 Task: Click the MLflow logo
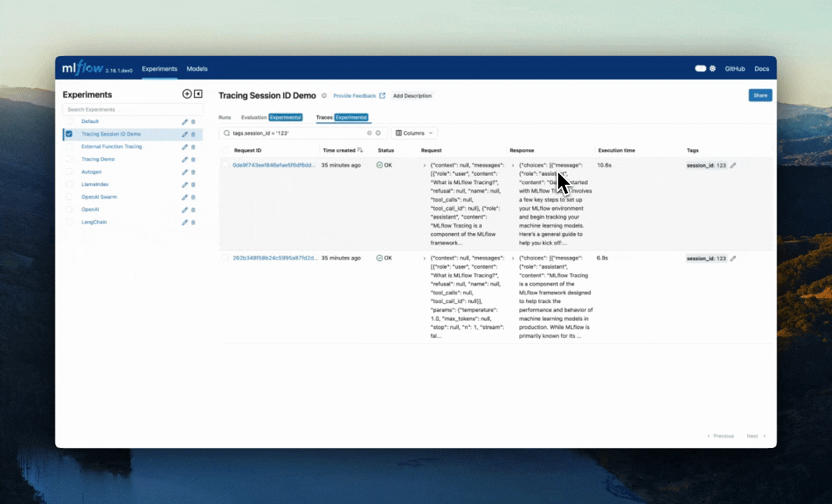point(82,69)
